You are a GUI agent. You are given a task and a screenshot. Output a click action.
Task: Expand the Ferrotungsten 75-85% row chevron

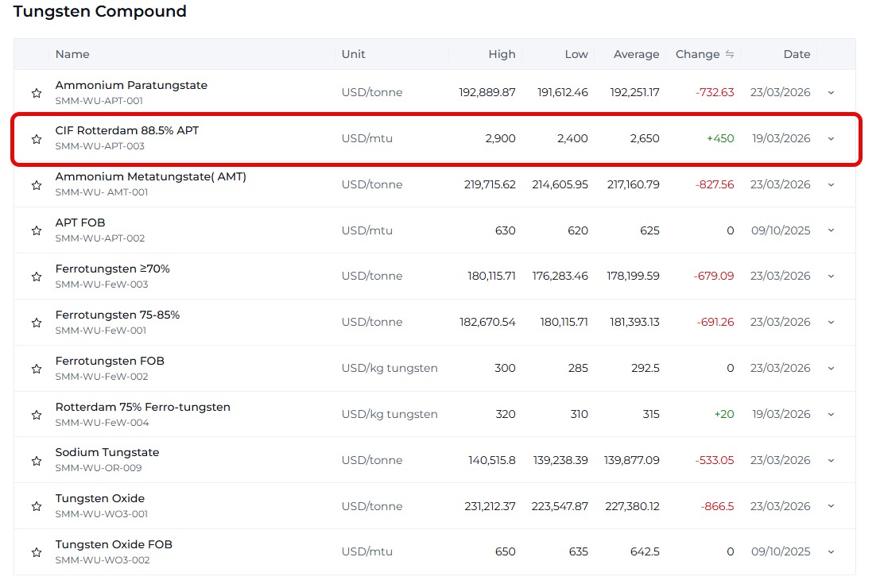[832, 322]
